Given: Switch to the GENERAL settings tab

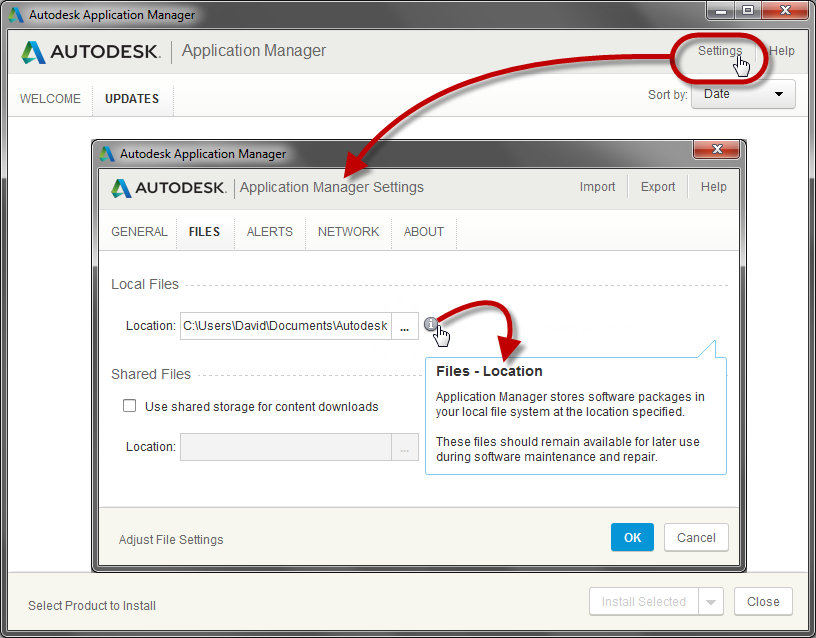Looking at the screenshot, I should point(139,232).
